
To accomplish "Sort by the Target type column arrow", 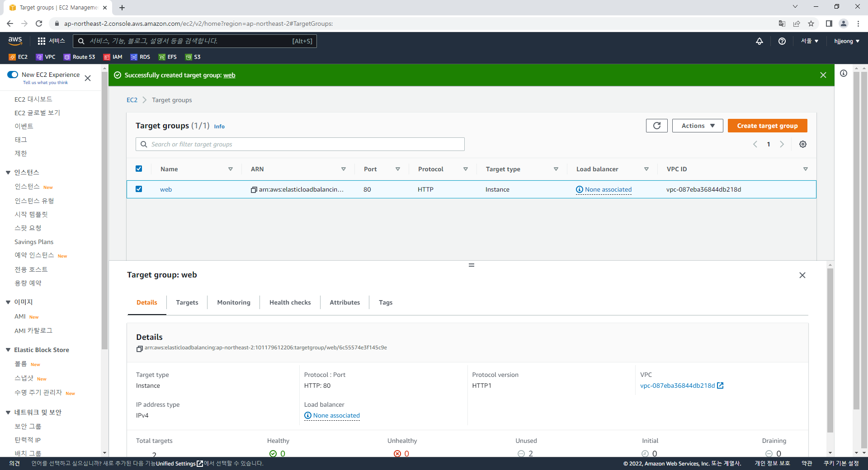I will [556, 169].
